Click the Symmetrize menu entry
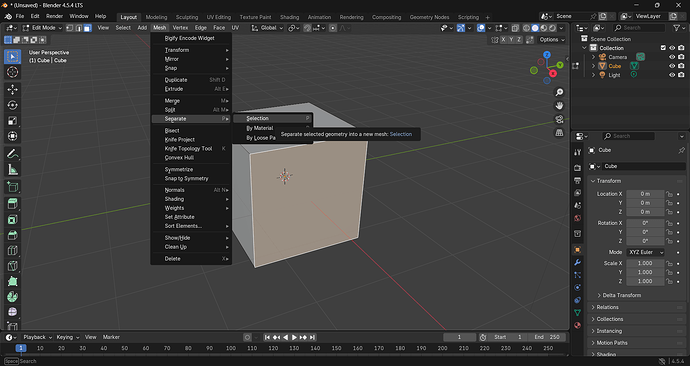Screen dimensions: 690x366 (191, 169)
